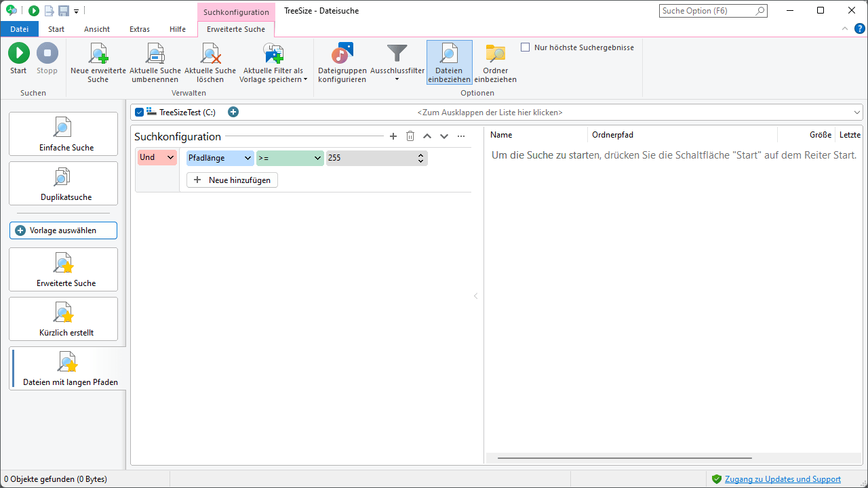
Task: Open Zugang zu Updates und Support link
Action: (783, 479)
